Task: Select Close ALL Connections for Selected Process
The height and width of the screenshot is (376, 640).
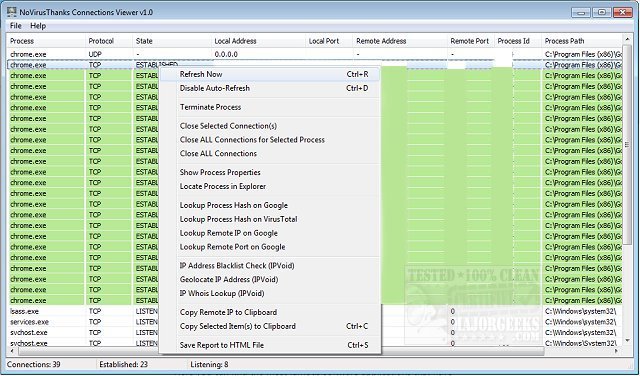Action: click(269, 140)
